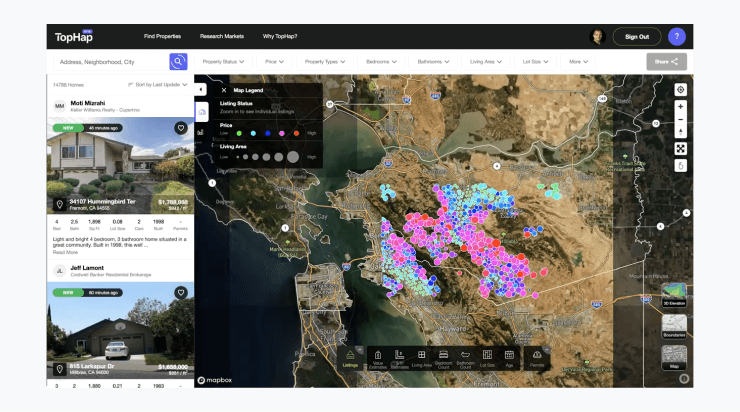Image resolution: width=740 pixels, height=412 pixels.
Task: Open Research Markets in top nav
Action: (x=222, y=36)
